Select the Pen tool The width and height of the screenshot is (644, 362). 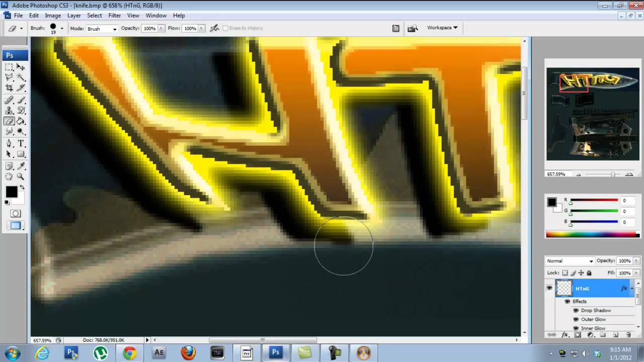click(9, 144)
